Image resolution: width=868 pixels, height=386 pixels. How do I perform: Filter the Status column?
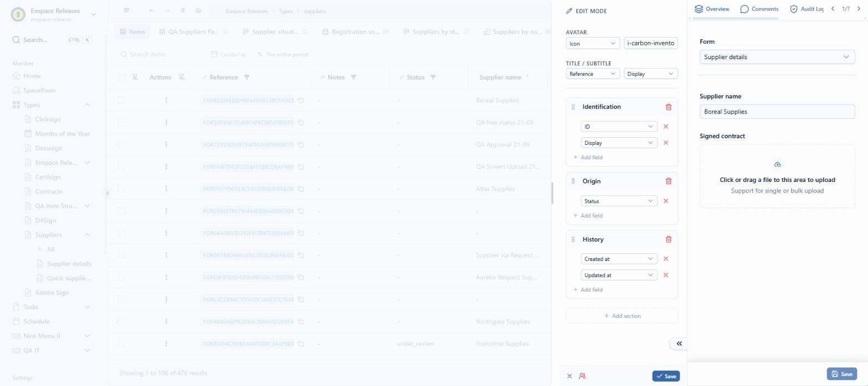point(433,77)
